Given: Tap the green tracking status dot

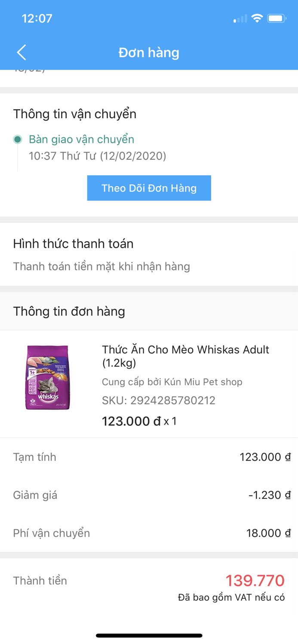Looking at the screenshot, I should pyautogui.click(x=17, y=140).
